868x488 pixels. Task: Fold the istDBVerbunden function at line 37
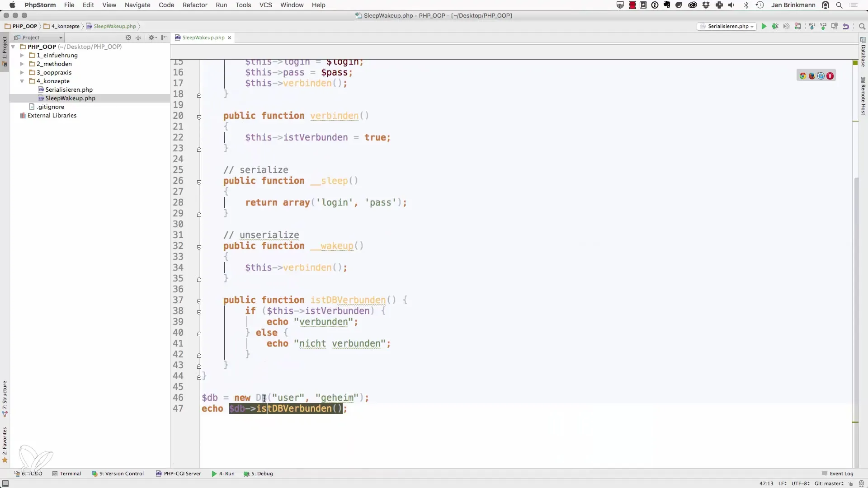(x=199, y=301)
